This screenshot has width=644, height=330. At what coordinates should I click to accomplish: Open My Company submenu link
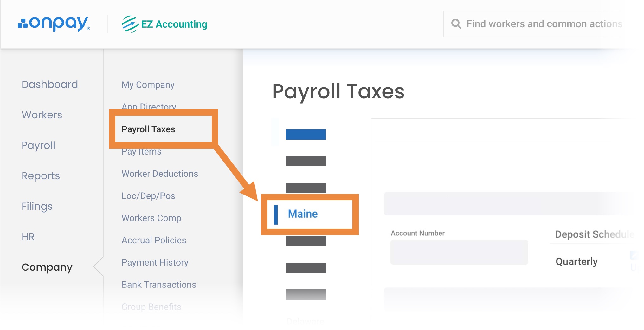tap(148, 85)
